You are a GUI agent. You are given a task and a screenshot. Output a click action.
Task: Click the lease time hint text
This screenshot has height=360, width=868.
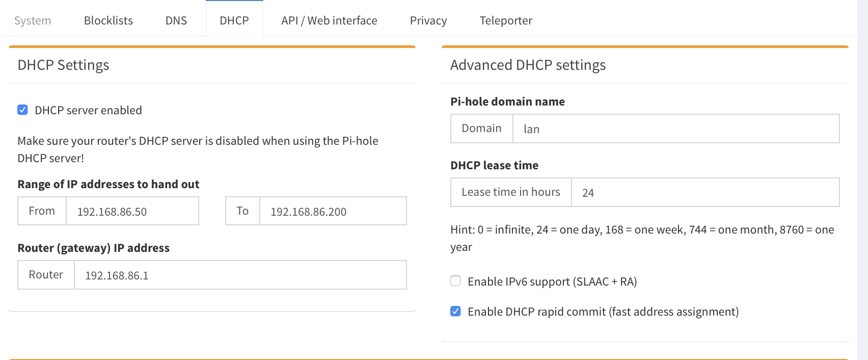click(x=642, y=238)
